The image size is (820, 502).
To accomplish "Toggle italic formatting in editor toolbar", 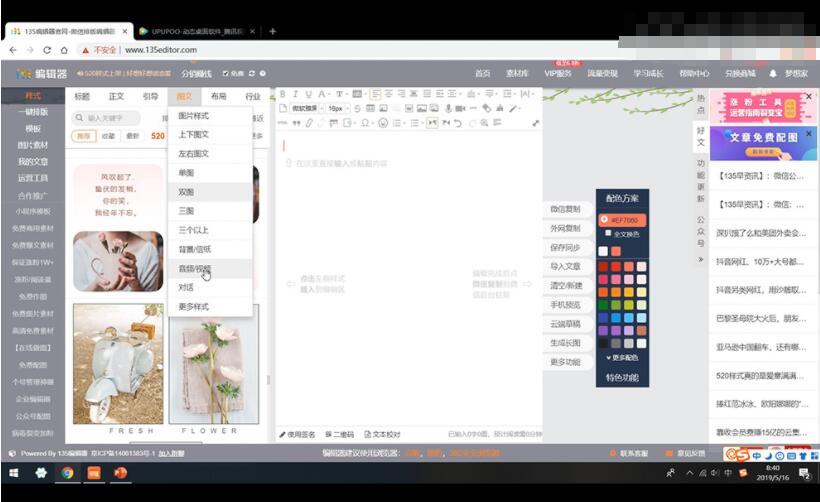I will (x=295, y=94).
